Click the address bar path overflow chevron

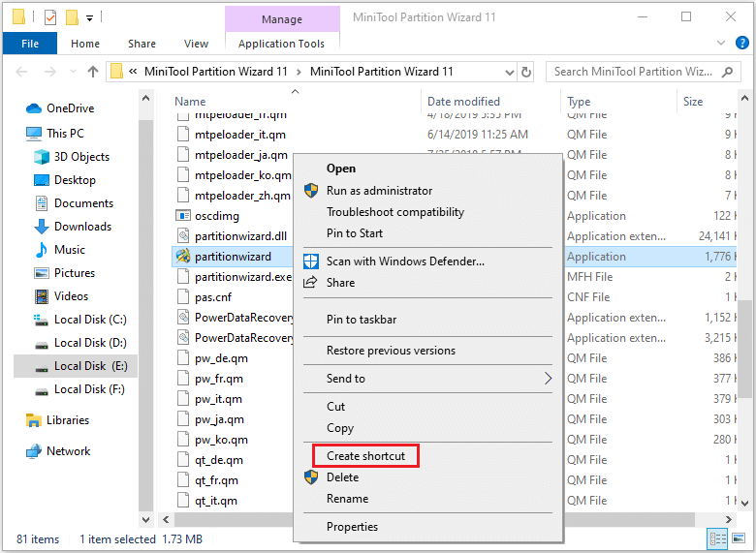[133, 72]
